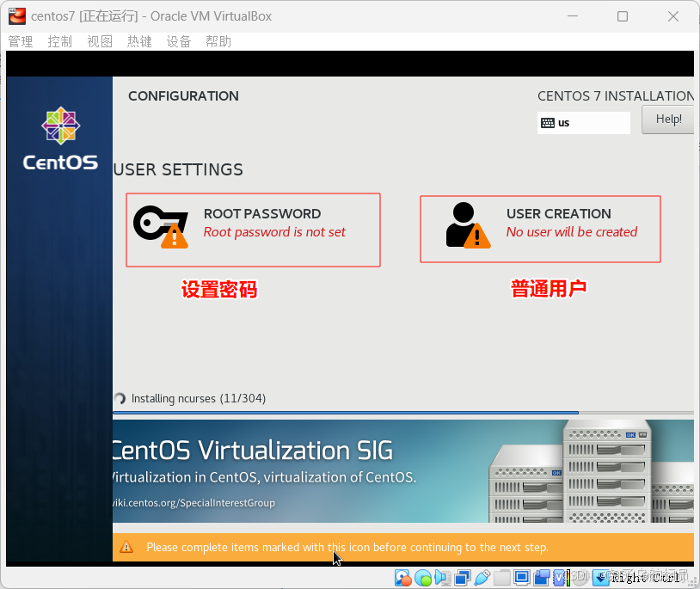Open the 热键 menu
The image size is (700, 589).
139,41
